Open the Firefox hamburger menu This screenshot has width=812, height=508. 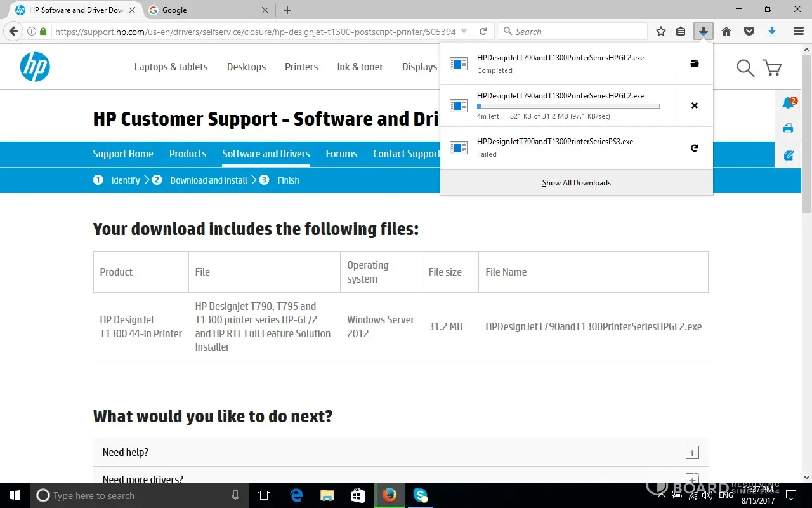point(799,31)
